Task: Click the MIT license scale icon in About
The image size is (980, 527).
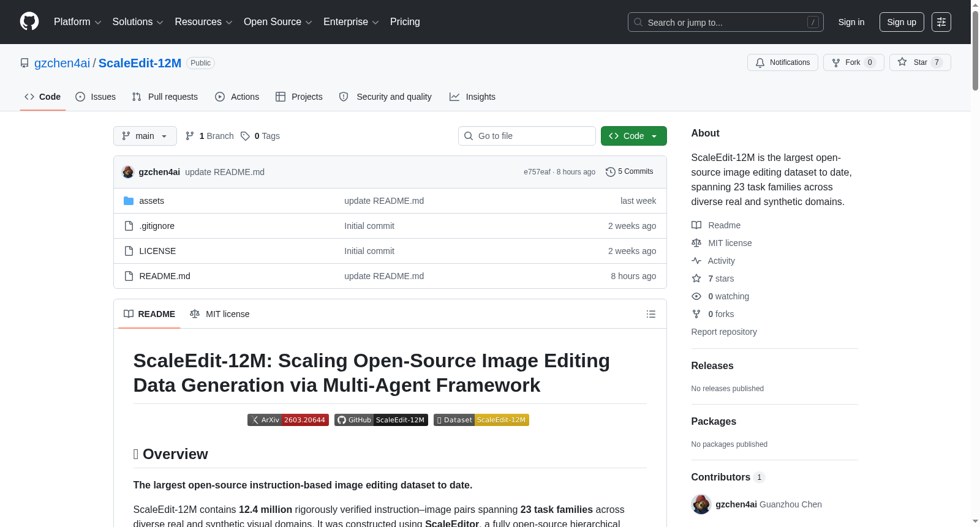Action: point(696,243)
